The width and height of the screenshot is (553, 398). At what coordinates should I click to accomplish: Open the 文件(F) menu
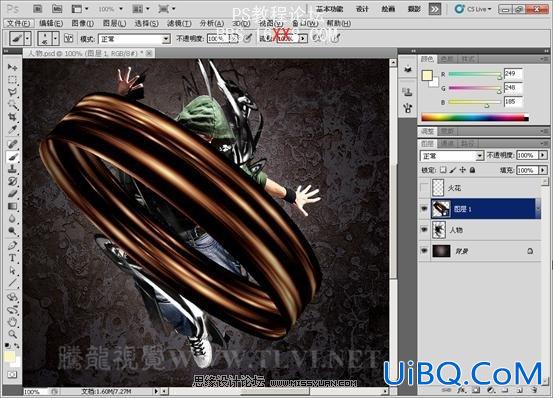[18, 23]
